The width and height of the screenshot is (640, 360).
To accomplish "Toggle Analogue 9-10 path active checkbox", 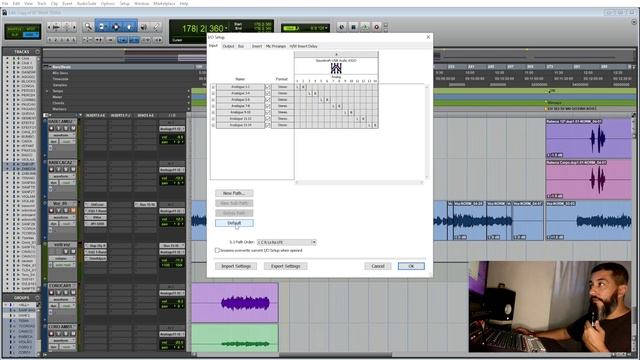I will point(268,112).
